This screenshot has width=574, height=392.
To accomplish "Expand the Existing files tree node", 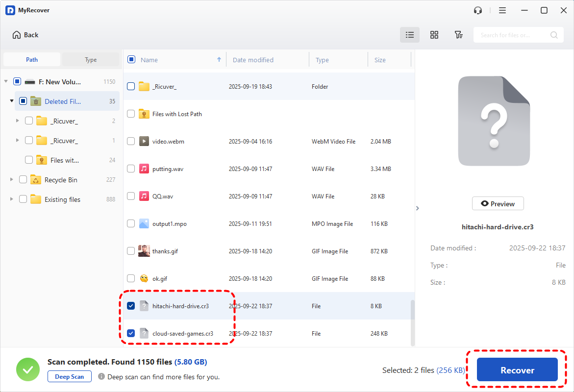I will point(11,199).
